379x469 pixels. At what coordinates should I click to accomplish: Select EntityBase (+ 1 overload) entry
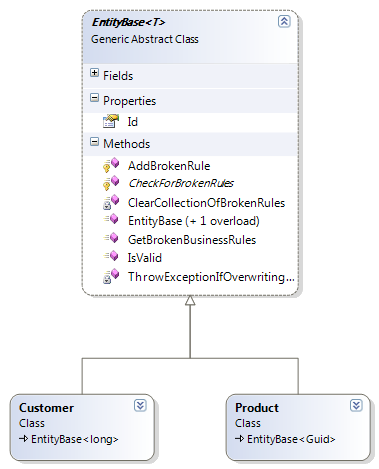(x=194, y=221)
